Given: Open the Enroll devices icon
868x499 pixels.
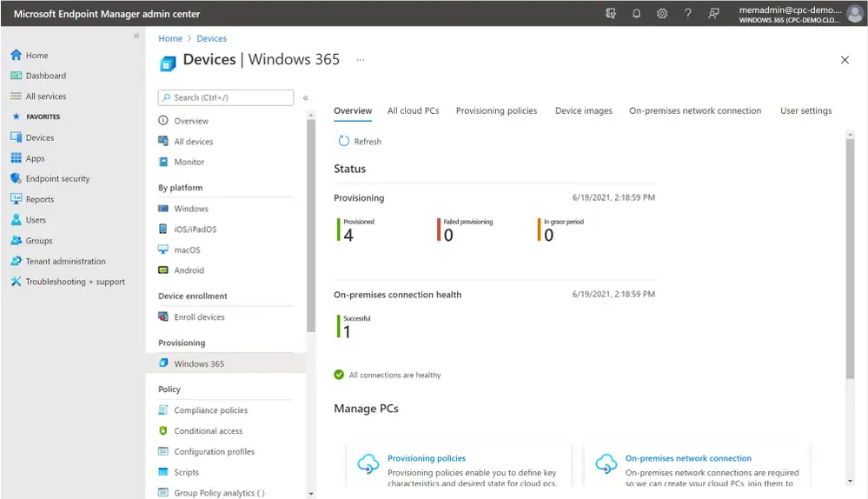Looking at the screenshot, I should pos(163,316).
